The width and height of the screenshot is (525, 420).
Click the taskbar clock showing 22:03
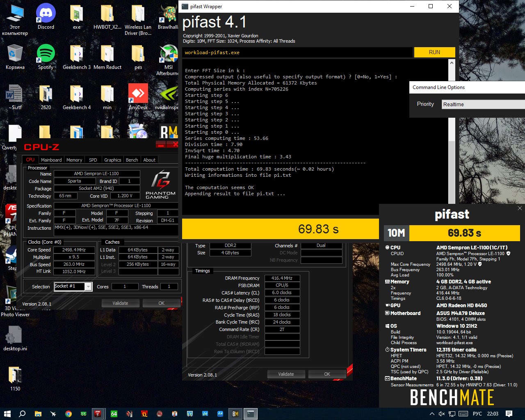[493, 414]
